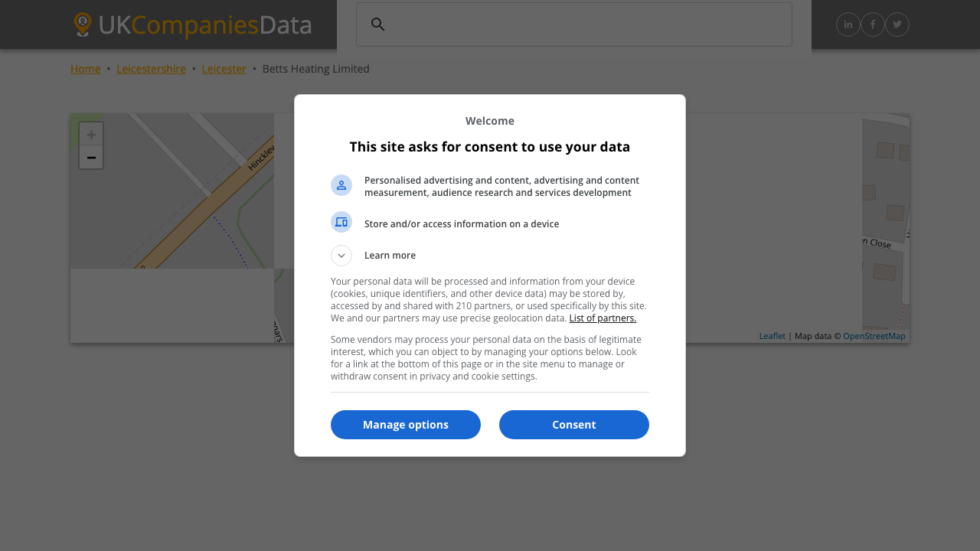
Task: Open the OpenStreetMap attribution link
Action: pos(874,336)
